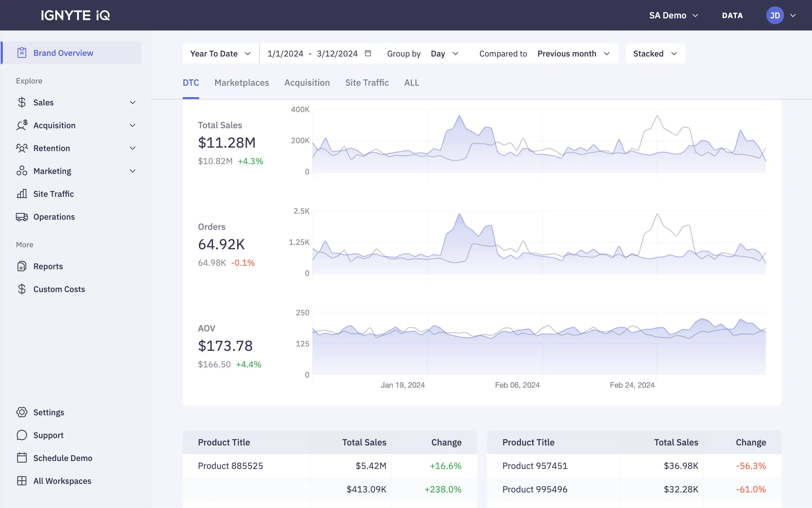
Task: Switch to the Acquisition tab
Action: 307,83
